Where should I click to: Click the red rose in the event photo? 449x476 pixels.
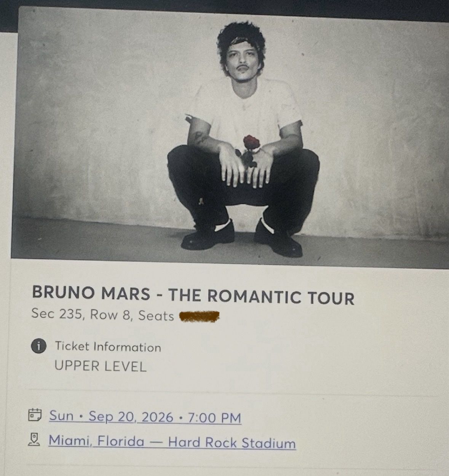(x=251, y=143)
